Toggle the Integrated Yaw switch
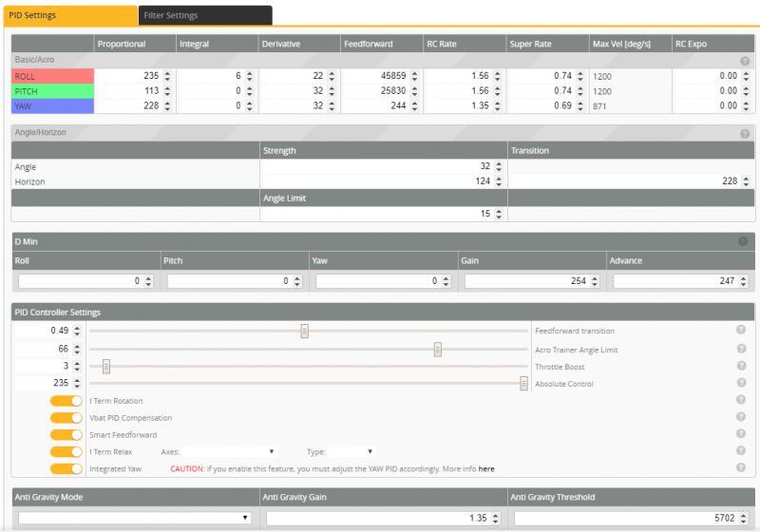The image size is (760, 532). point(66,468)
